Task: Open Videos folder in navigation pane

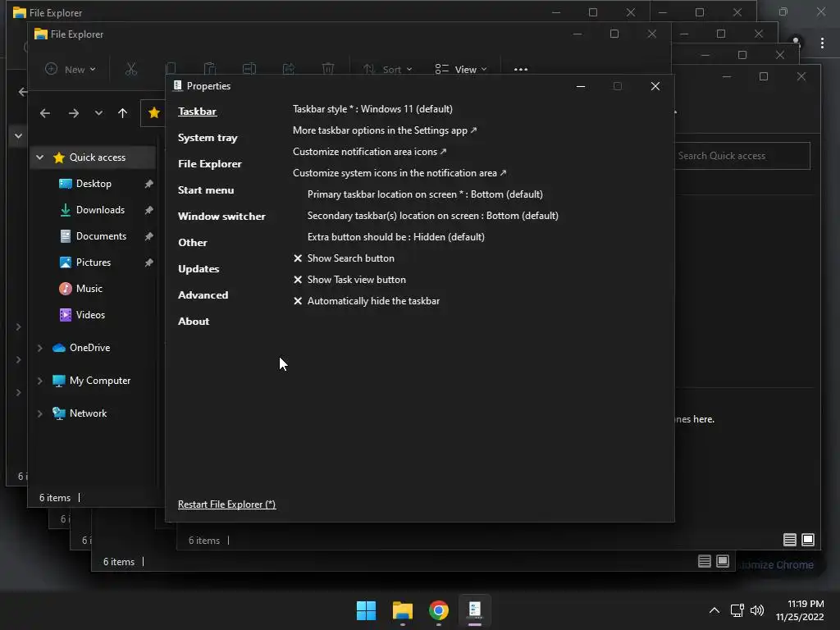Action: coord(90,315)
